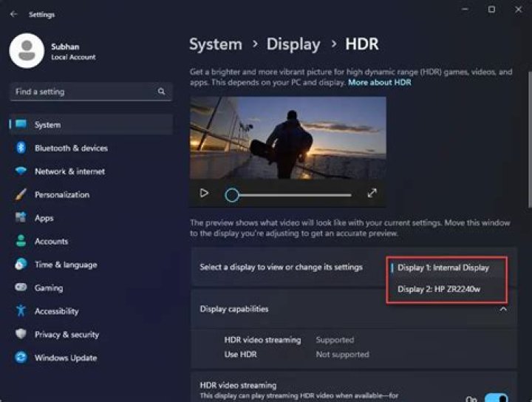Click the search magnifier icon
Screen dimensions: 532x402
pos(161,92)
